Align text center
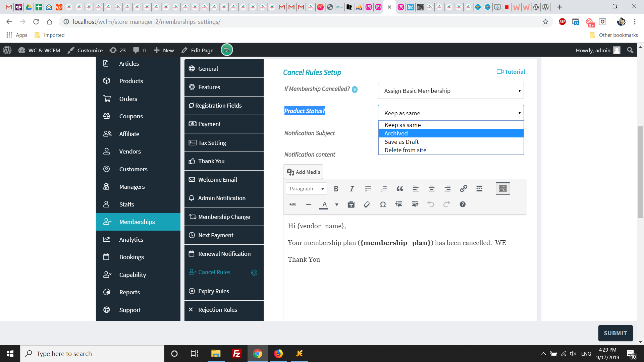 point(432,189)
